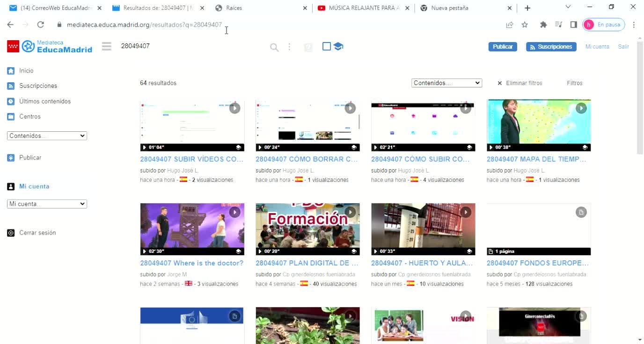Click the Mi cuenta user icon
This screenshot has width=644, height=344.
point(11,186)
